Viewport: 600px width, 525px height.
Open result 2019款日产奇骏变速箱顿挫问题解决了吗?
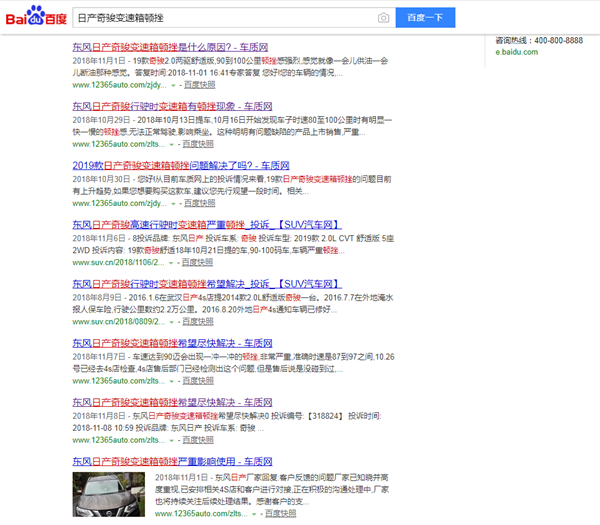click(181, 165)
